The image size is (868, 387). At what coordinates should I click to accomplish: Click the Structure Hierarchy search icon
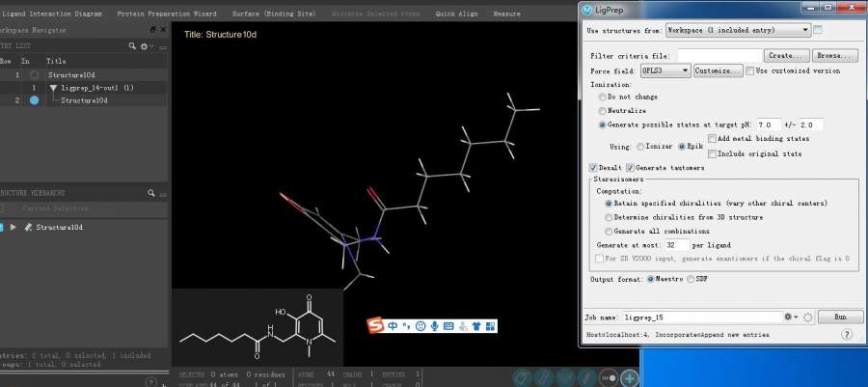click(x=150, y=193)
